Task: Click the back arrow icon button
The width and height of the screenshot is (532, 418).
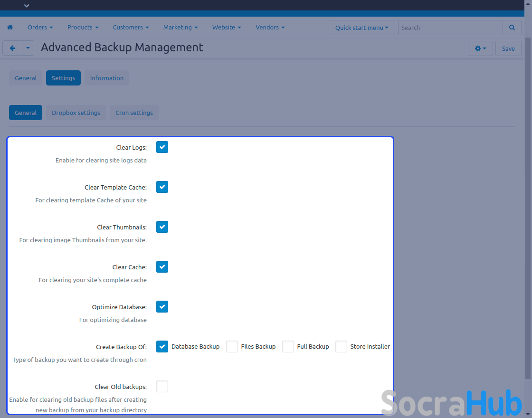Action: point(12,48)
